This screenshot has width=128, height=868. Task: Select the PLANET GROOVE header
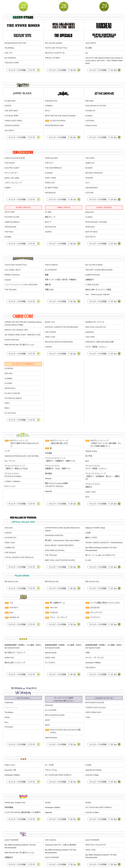point(23,208)
